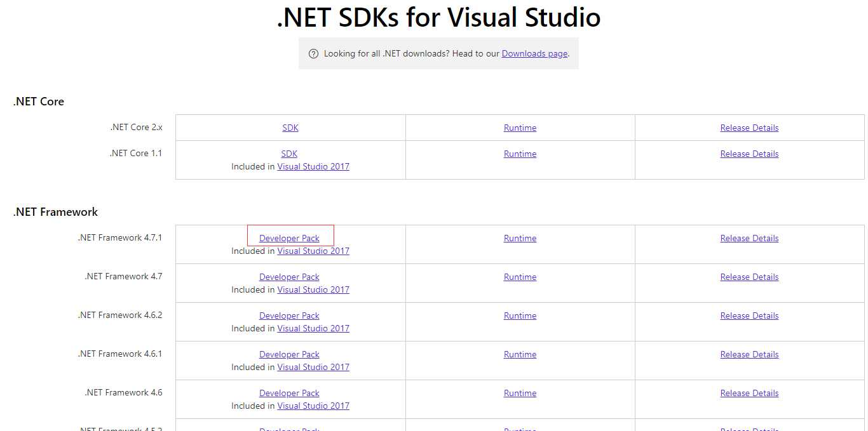Open the .NET Core 2.x Runtime link
The image size is (868, 431).
point(520,127)
